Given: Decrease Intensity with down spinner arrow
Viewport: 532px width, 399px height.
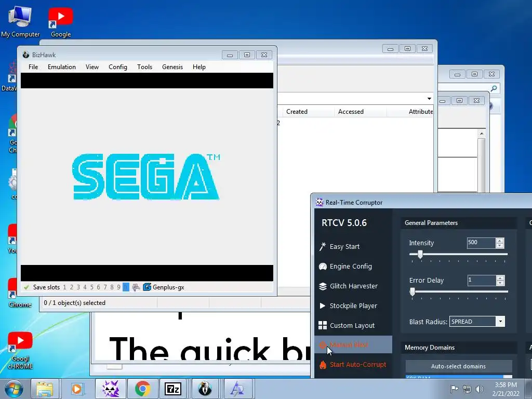Looking at the screenshot, I should click(x=499, y=245).
